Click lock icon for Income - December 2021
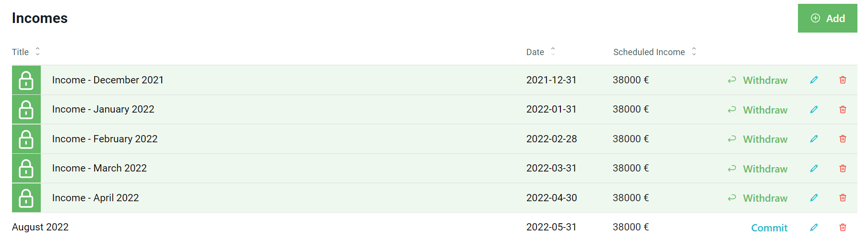The width and height of the screenshot is (868, 240). tap(26, 80)
